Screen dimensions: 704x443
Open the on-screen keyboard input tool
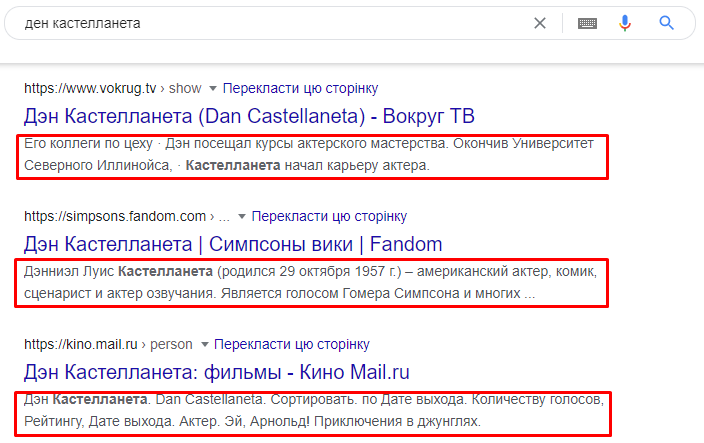587,23
